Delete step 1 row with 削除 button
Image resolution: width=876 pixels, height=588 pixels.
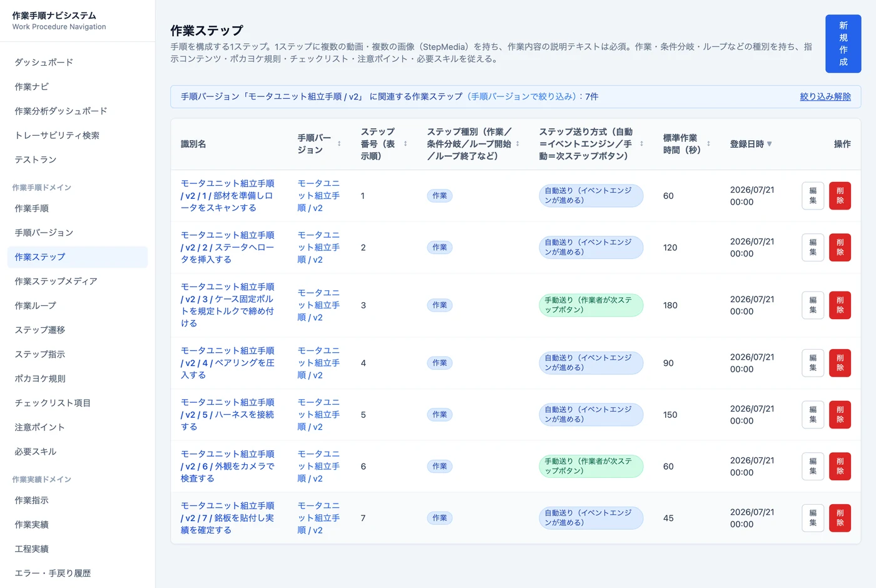coord(840,196)
